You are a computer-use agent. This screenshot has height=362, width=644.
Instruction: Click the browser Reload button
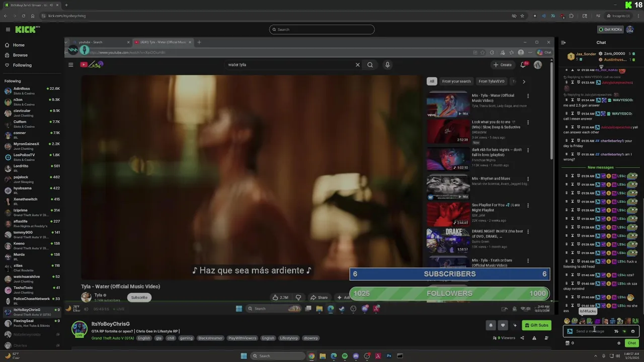click(x=23, y=16)
